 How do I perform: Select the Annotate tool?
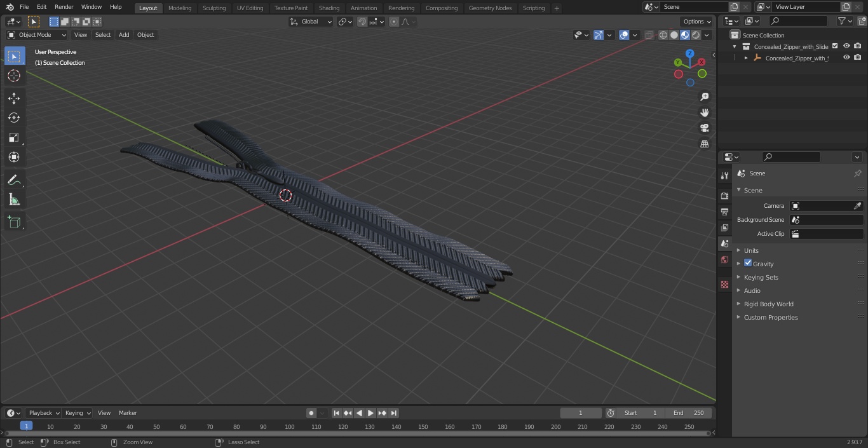coord(14,180)
